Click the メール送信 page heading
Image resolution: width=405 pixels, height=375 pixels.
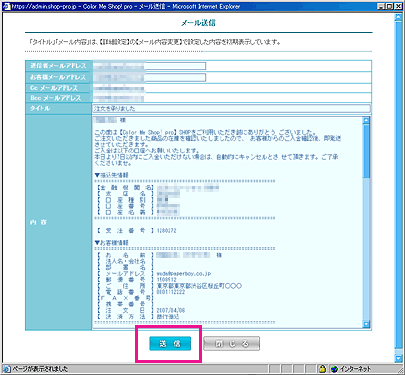tap(198, 23)
